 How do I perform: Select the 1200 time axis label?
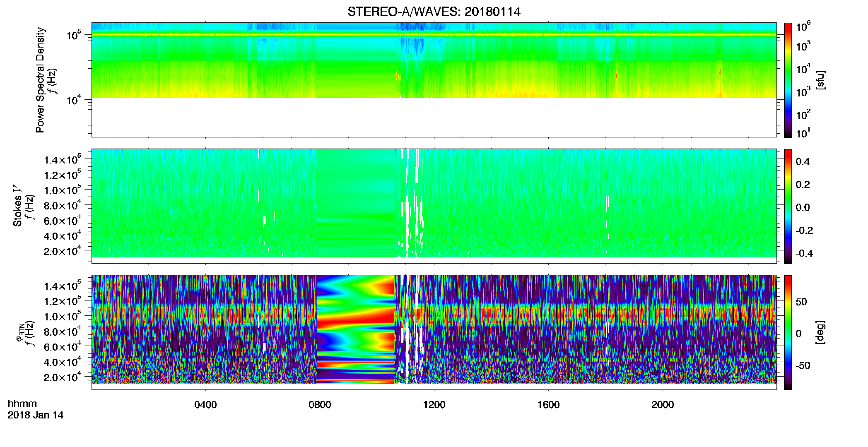[434, 405]
